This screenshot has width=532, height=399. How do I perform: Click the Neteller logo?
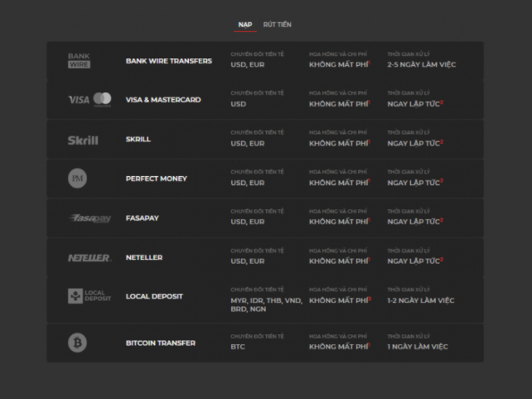point(90,258)
